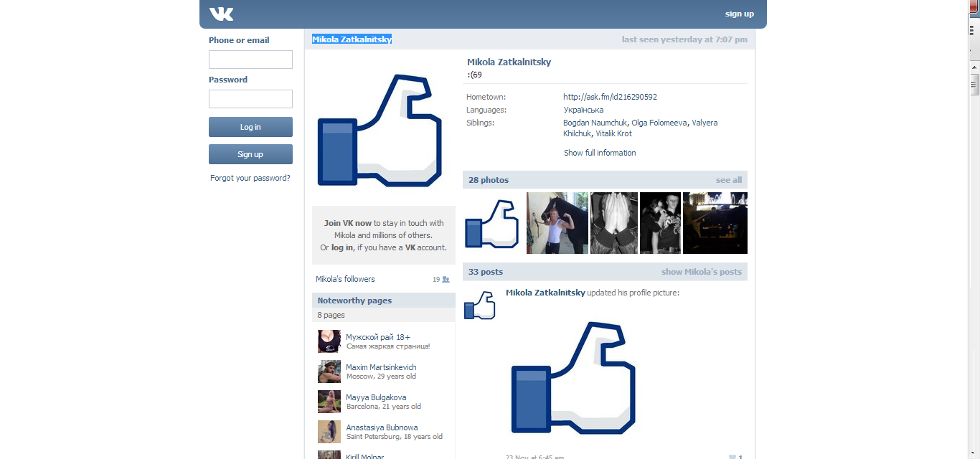Click the small avatar beside the post
Screen dimensions: 980x459
(481, 305)
